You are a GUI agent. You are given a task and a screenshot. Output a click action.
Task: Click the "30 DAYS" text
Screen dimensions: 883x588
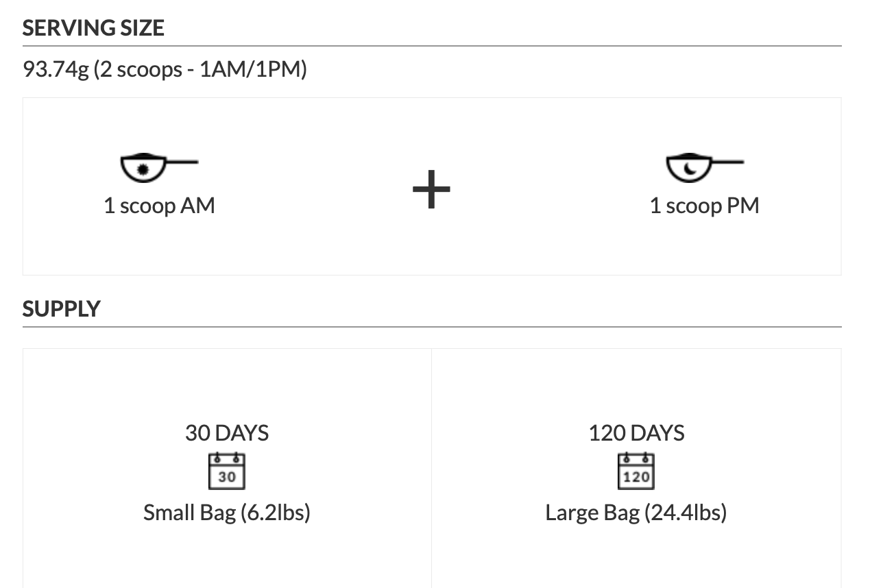pos(227,433)
